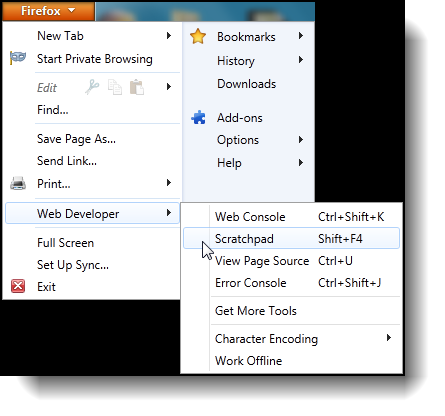Image resolution: width=445 pixels, height=416 pixels.
Task: Click the Bookmarks star icon
Action: click(x=198, y=36)
